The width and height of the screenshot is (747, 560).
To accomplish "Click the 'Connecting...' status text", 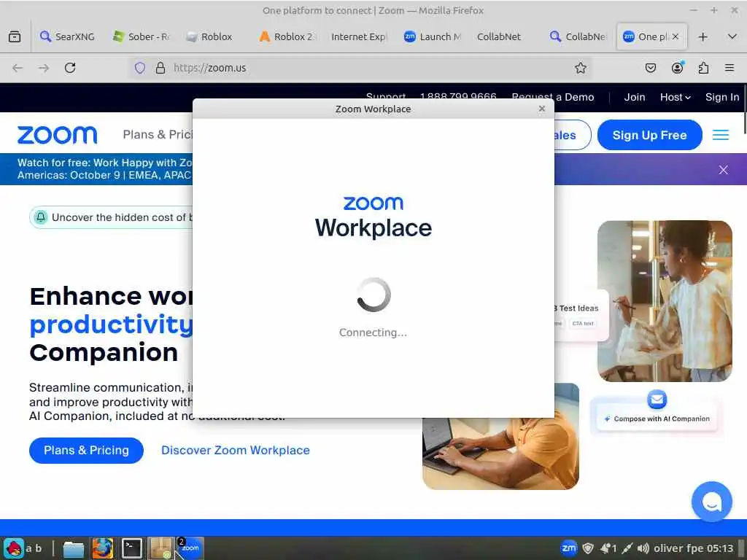I will click(373, 332).
